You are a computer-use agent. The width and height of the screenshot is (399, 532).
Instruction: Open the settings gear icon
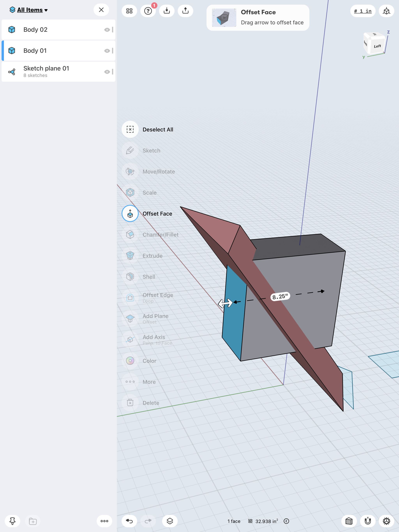point(386,521)
